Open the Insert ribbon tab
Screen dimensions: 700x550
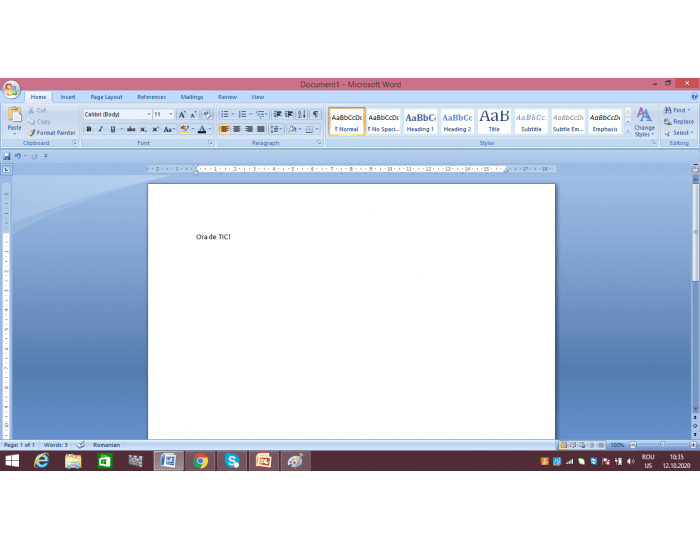click(68, 97)
